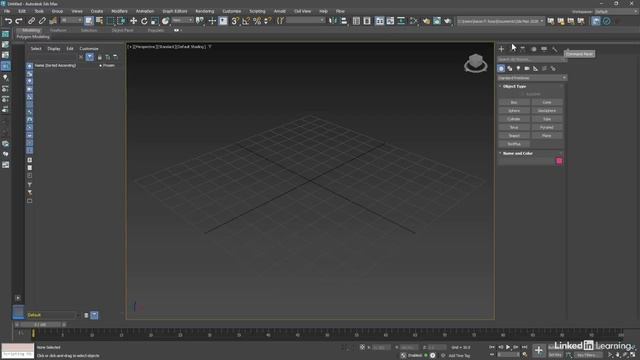
Task: Enable the AutoGrid checkbox
Action: 524,94
